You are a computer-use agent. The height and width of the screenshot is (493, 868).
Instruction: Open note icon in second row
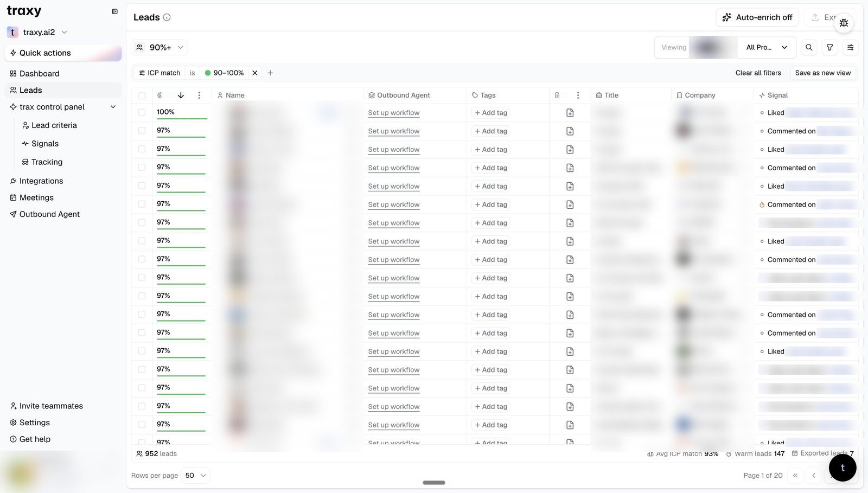pos(570,131)
